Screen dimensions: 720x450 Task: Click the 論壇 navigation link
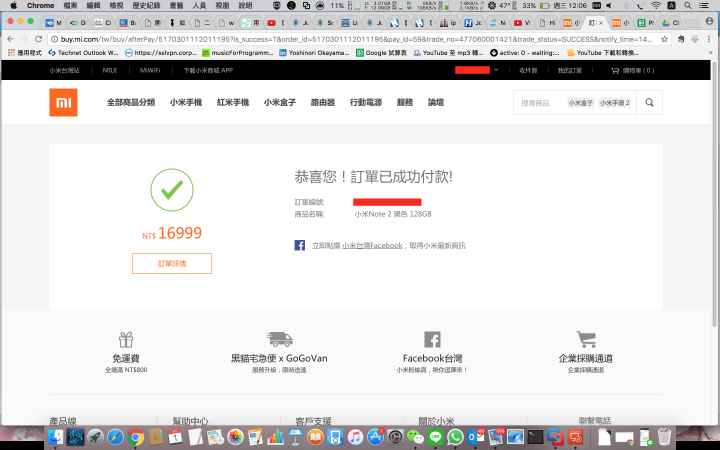point(435,102)
